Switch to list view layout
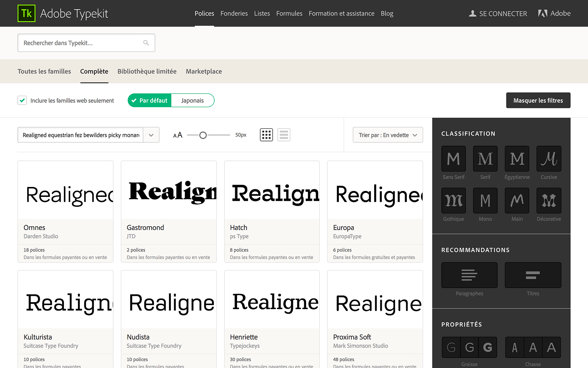 284,135
